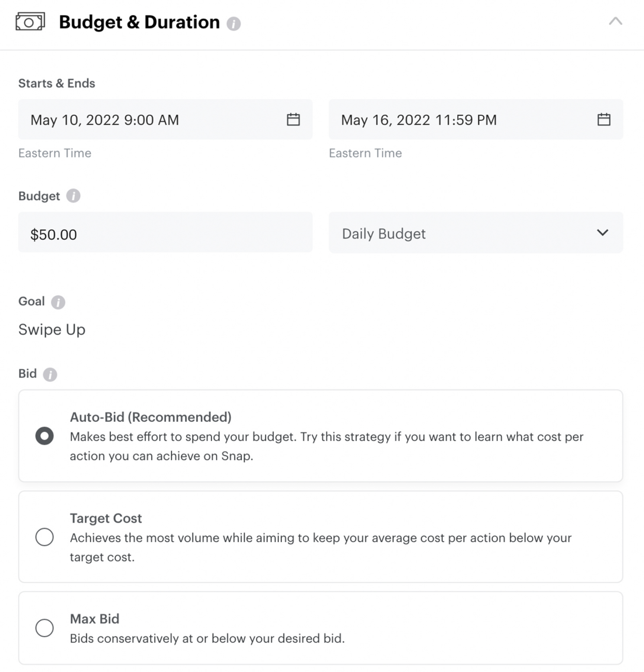Open the start date calendar picker

[294, 119]
